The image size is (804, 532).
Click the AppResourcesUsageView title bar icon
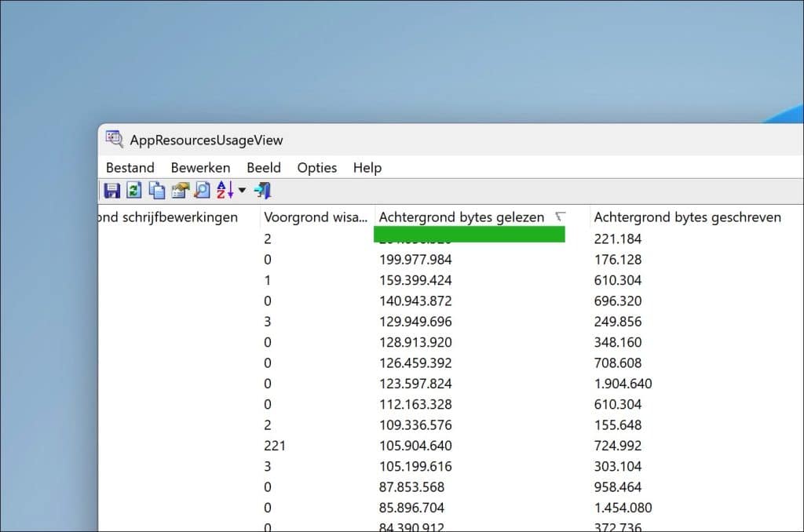pos(115,140)
